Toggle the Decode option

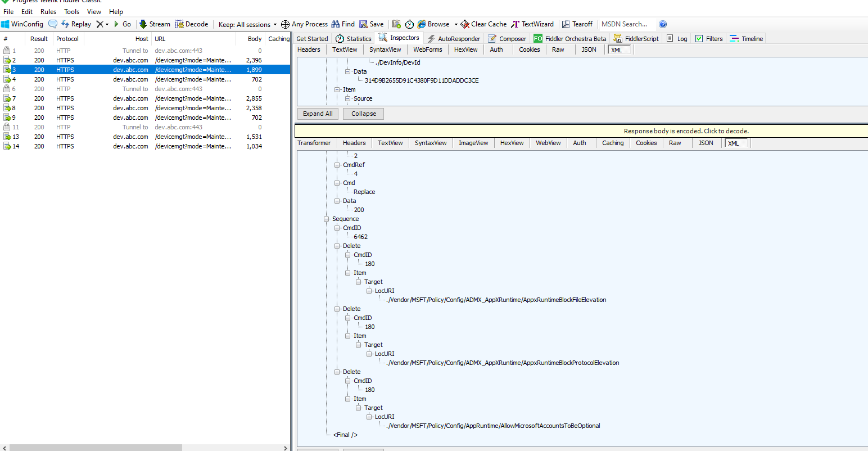tap(192, 24)
